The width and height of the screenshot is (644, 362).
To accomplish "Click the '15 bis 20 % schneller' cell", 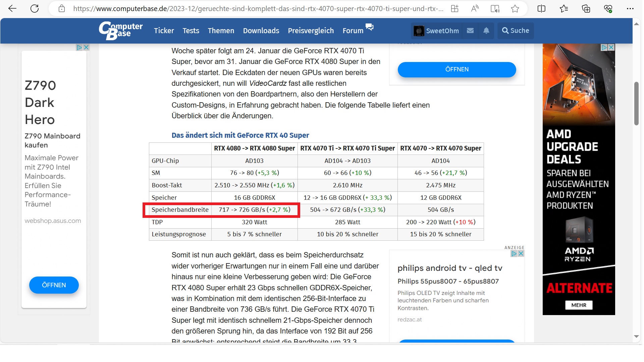I will tap(441, 234).
